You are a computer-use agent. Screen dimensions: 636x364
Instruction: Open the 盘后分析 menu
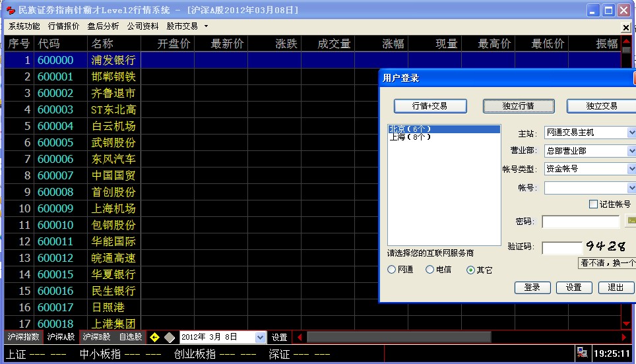[x=103, y=26]
